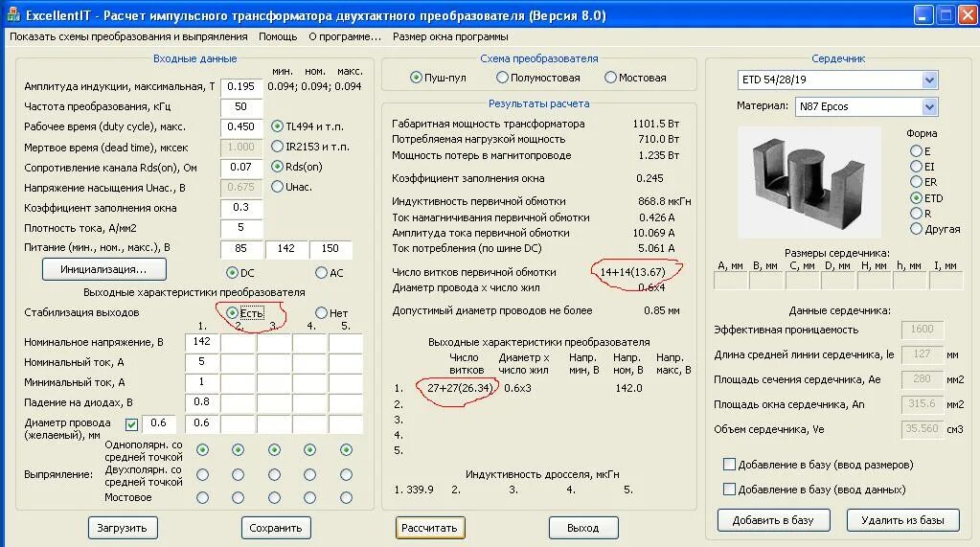980x547 pixels.
Task: Click the ETD core picture
Action: (x=809, y=183)
